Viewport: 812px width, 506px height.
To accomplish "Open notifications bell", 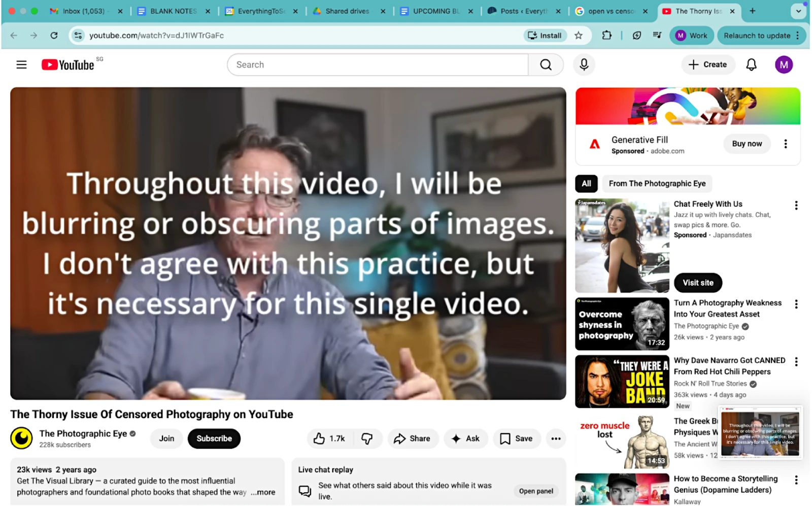I will coord(751,64).
